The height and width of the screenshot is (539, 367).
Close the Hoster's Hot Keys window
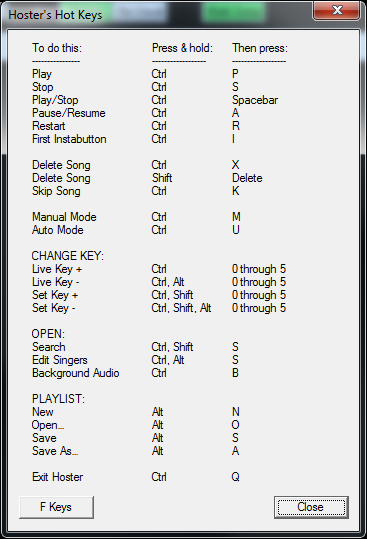pyautogui.click(x=336, y=10)
